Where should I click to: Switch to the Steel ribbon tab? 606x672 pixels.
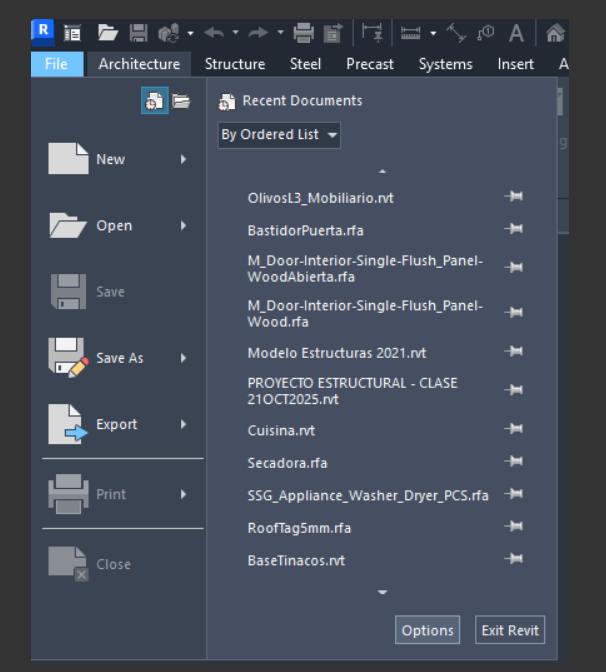(305, 64)
